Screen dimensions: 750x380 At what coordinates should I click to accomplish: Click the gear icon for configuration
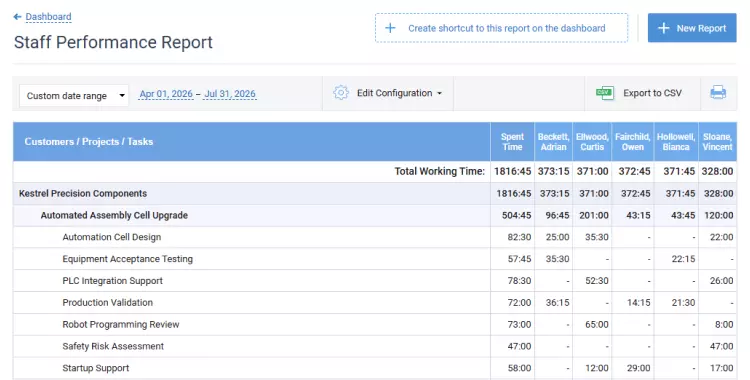point(341,93)
